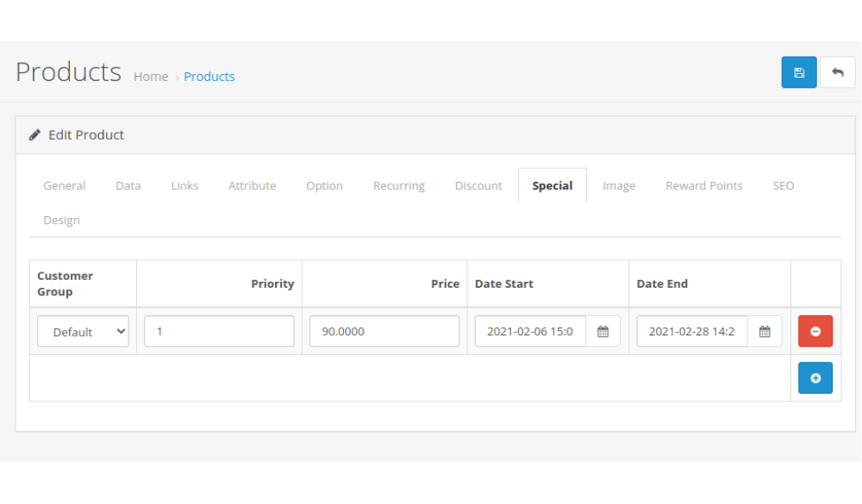
Task: Click the Price field showing 90.0000
Action: point(384,332)
